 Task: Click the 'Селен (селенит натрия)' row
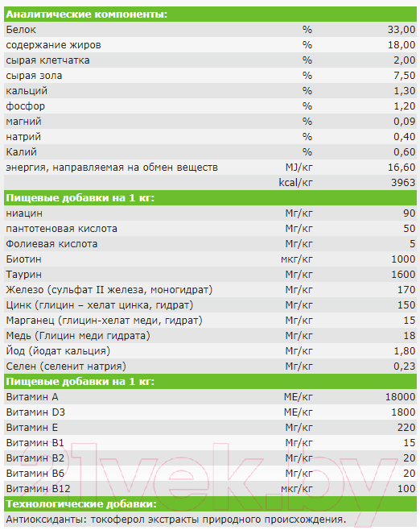pyautogui.click(x=210, y=366)
